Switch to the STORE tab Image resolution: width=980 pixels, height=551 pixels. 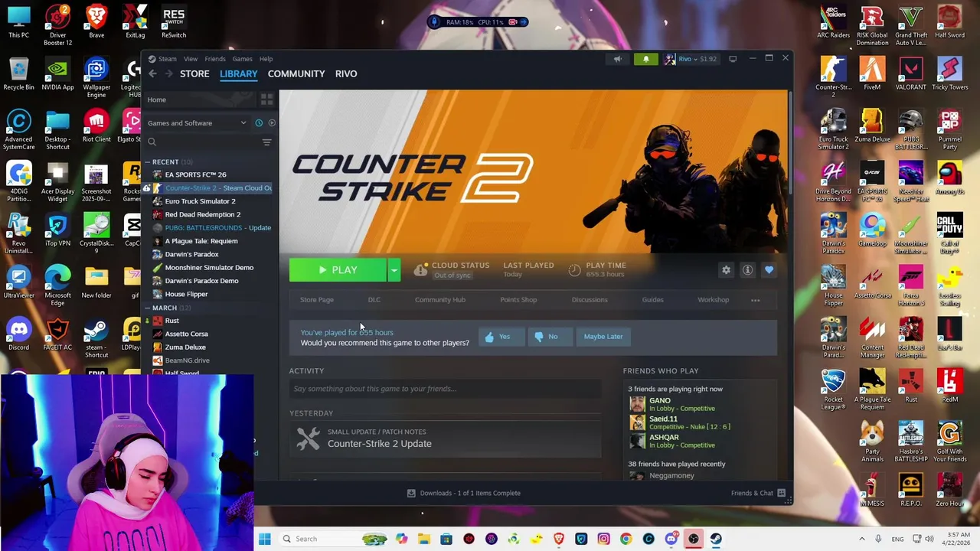click(194, 74)
